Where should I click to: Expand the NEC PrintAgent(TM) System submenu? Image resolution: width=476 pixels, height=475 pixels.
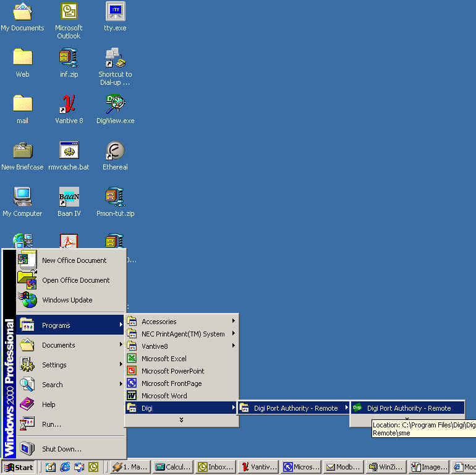[x=182, y=334]
